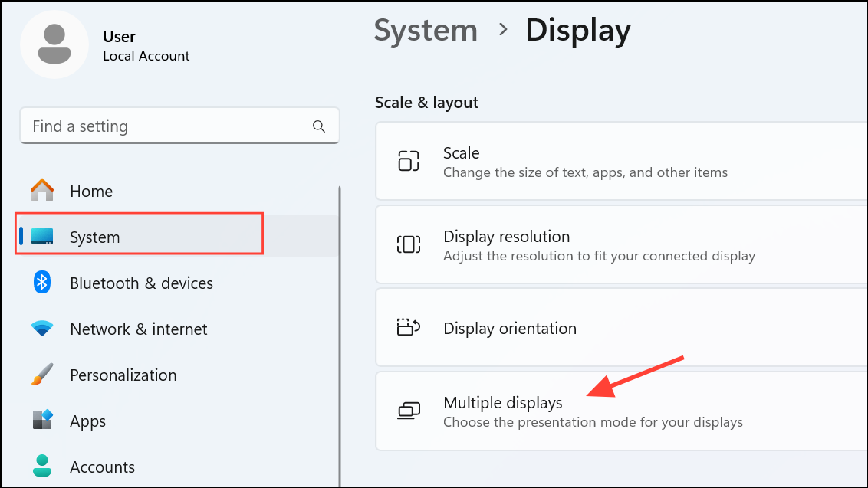Click the Display resolution icon
Viewport: 868px width, 488px height.
tap(409, 245)
